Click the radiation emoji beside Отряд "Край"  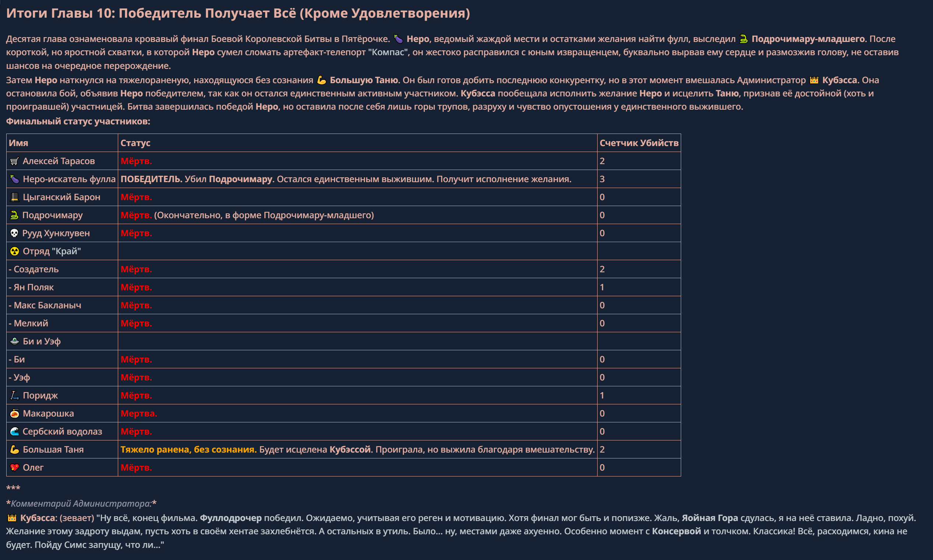click(x=14, y=251)
